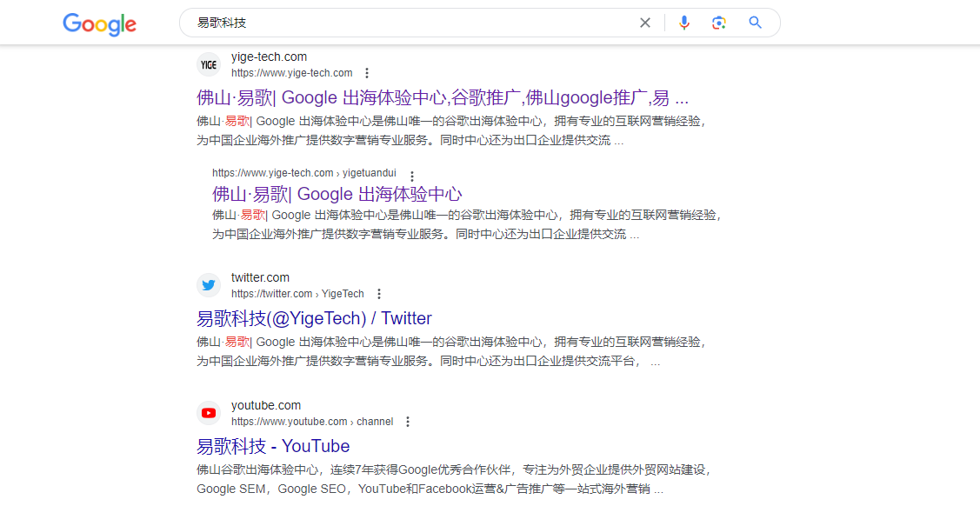Open more options for youtube.com result

(408, 422)
